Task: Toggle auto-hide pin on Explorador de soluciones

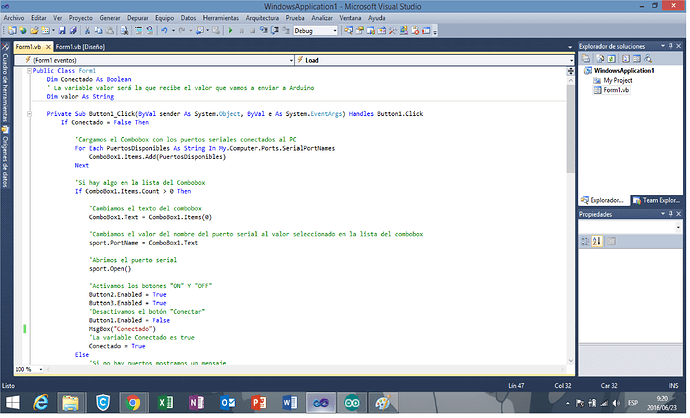Action: (x=672, y=46)
